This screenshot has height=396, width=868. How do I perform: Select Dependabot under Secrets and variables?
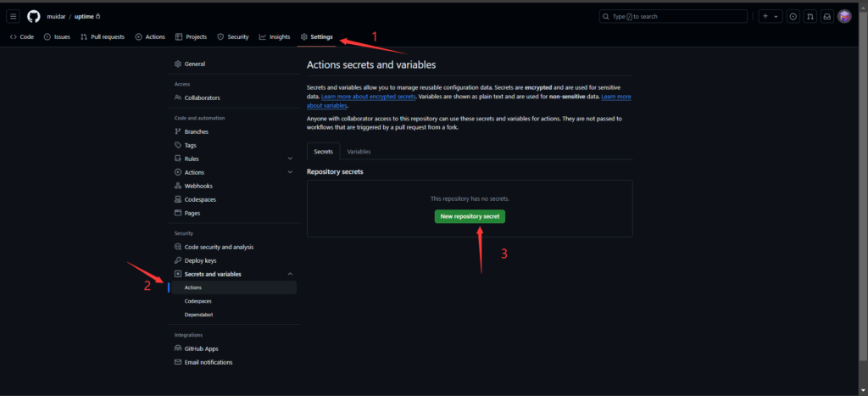coord(198,315)
